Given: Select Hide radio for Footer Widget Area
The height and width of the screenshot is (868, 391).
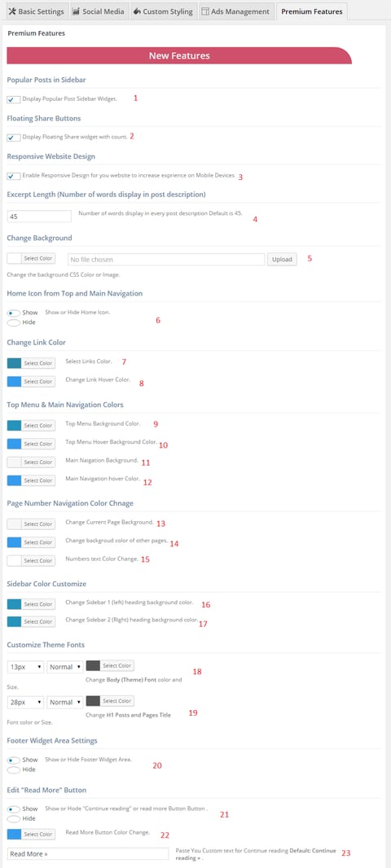Looking at the screenshot, I should pyautogui.click(x=14, y=769).
